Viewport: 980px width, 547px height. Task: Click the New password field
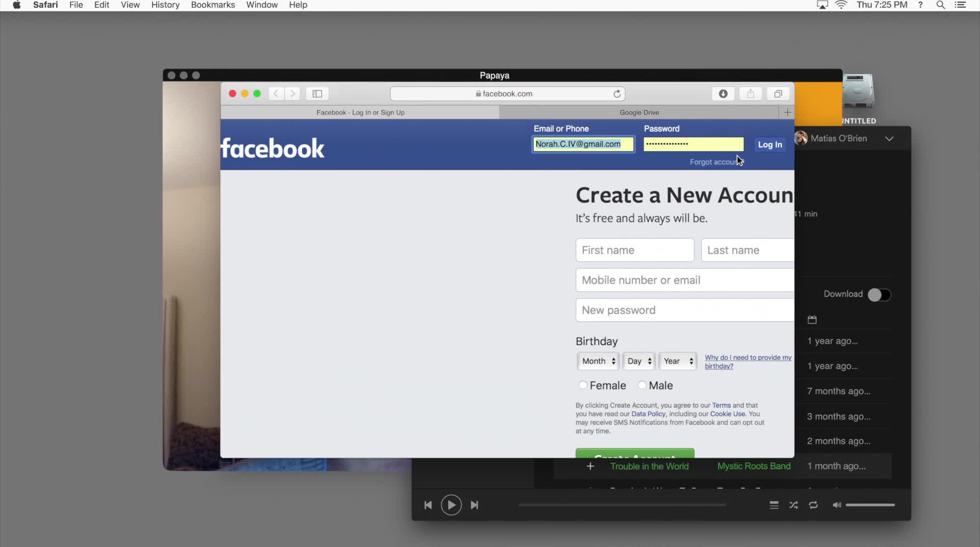point(685,310)
